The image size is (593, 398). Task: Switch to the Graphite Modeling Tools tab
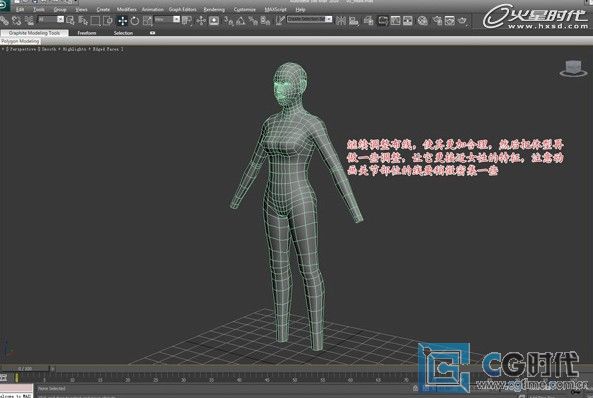(34, 33)
